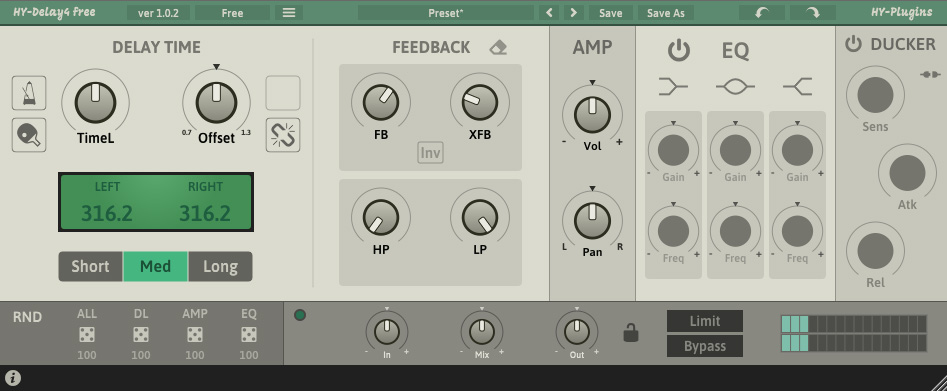Click the AMP Vol knob
This screenshot has width=947, height=391.
click(x=592, y=115)
